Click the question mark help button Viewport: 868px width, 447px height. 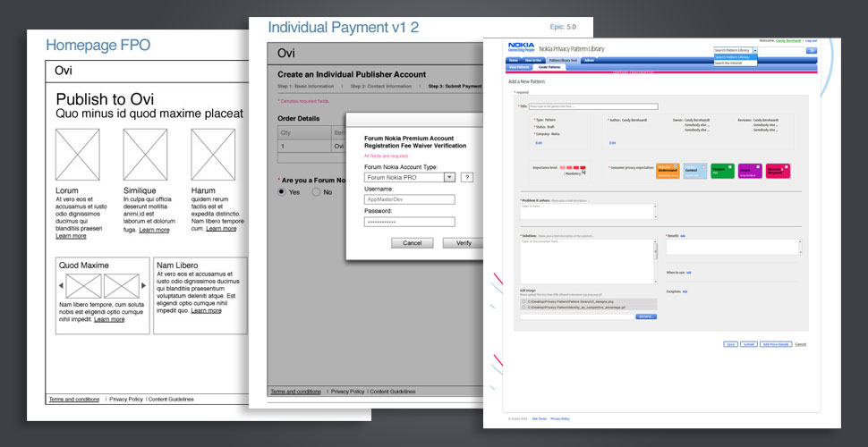coord(467,178)
